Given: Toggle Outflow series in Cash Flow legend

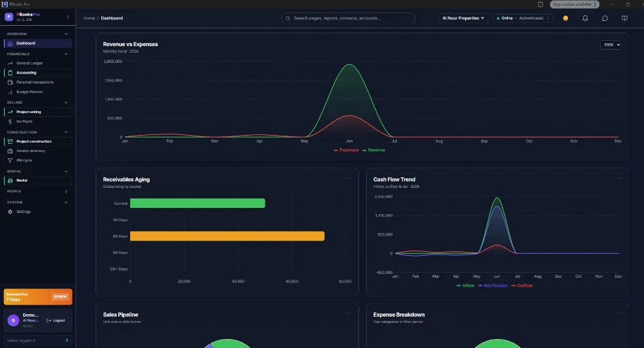Looking at the screenshot, I should pos(522,286).
